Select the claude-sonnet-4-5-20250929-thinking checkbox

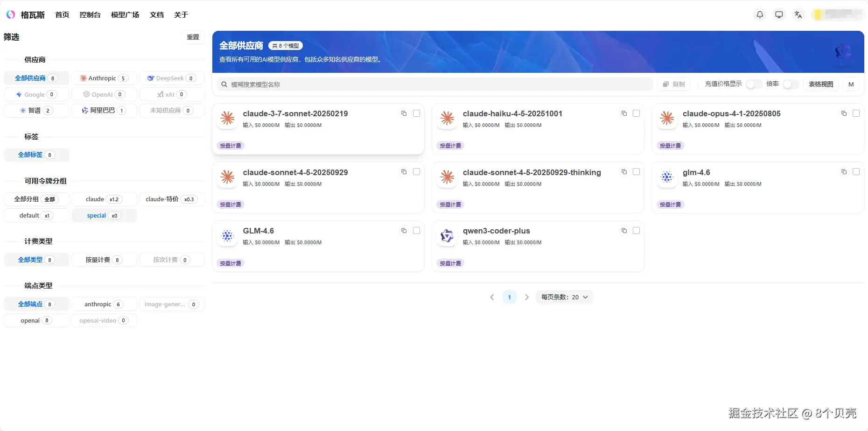click(x=637, y=172)
